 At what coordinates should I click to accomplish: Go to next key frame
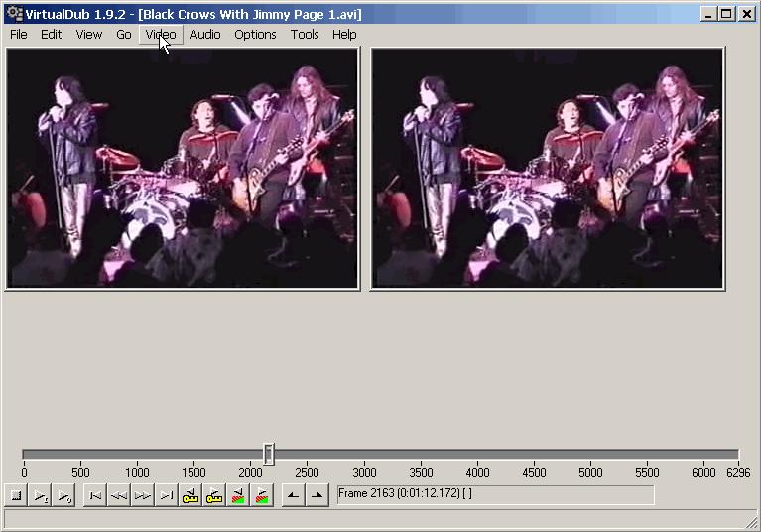tap(214, 495)
